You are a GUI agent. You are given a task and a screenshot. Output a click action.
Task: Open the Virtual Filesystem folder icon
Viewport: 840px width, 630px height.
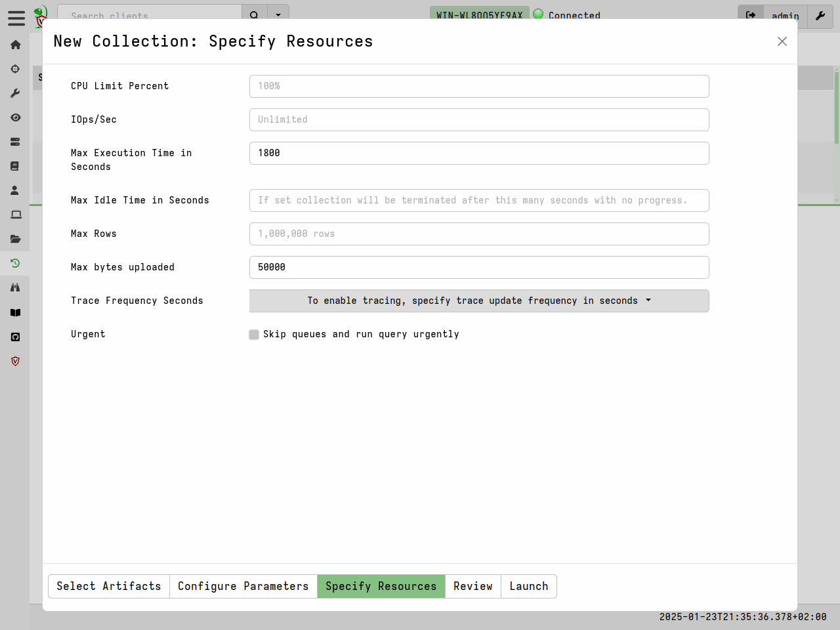click(15, 239)
